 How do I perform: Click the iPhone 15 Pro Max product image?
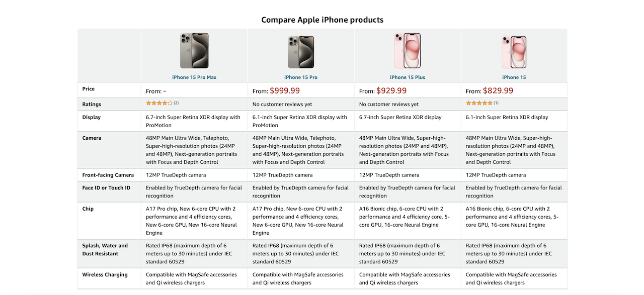point(194,51)
